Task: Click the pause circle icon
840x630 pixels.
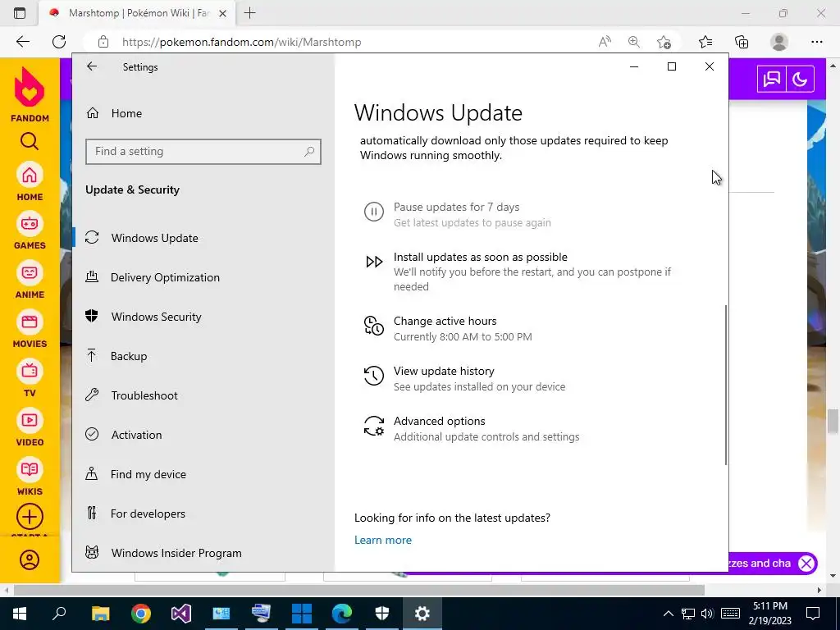Action: (x=374, y=211)
